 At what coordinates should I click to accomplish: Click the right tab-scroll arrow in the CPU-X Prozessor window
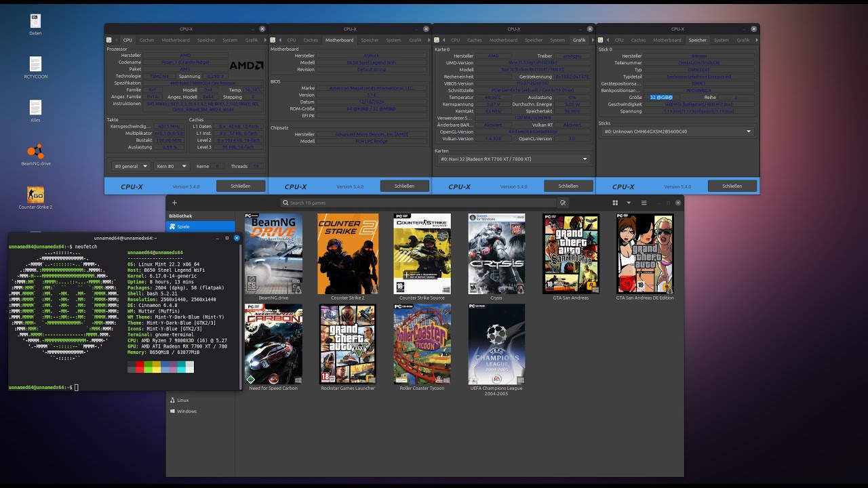264,40
